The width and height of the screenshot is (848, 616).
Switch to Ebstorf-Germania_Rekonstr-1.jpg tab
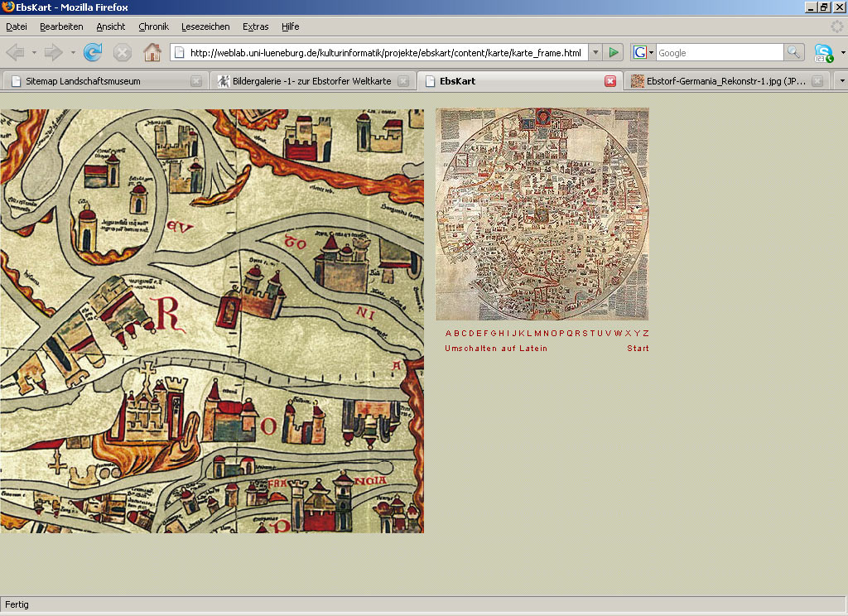726,81
